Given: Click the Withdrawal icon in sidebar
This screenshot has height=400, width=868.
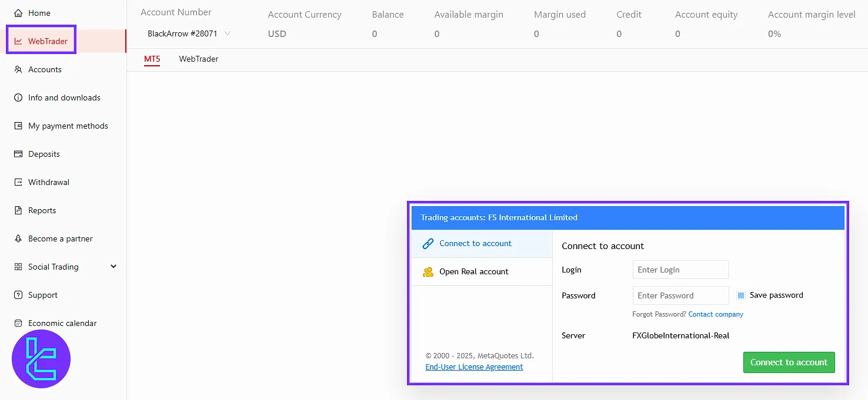Looking at the screenshot, I should [x=18, y=182].
